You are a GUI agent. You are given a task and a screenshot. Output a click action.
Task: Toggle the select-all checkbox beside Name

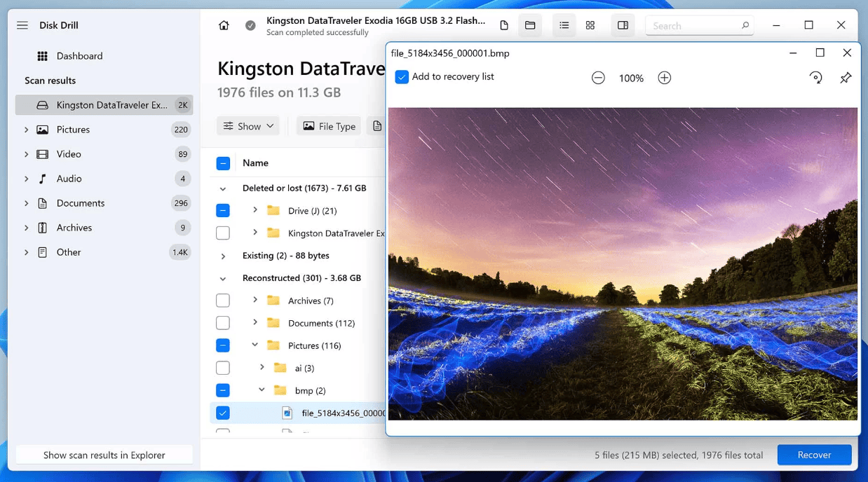coord(223,163)
